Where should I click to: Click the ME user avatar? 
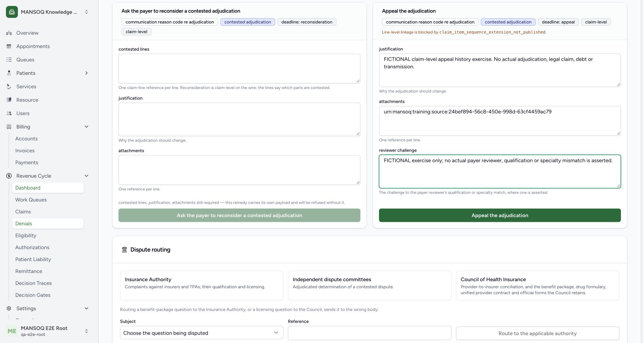[12, 331]
